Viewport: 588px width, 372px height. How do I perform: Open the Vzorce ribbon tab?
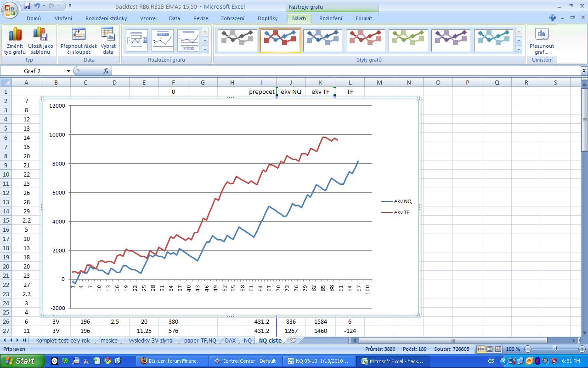click(x=148, y=18)
